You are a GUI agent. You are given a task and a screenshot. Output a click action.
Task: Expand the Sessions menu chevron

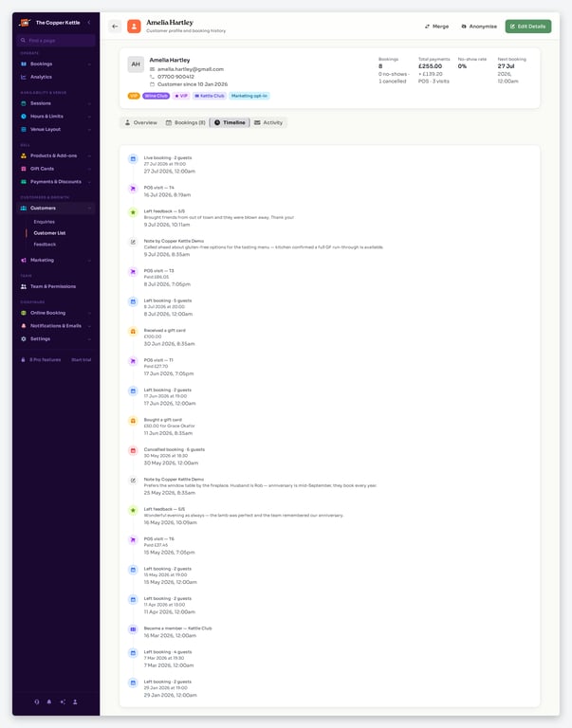[89, 103]
